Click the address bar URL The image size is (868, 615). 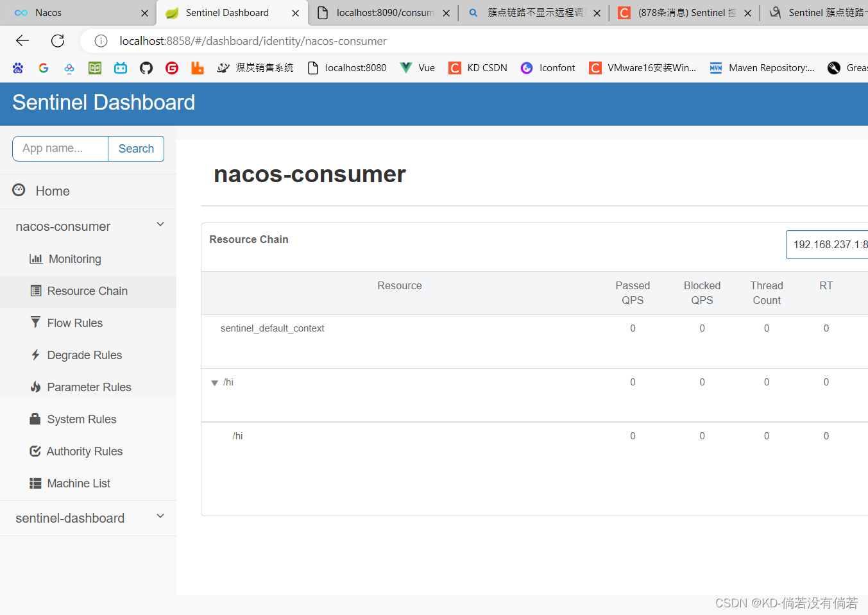click(x=253, y=41)
